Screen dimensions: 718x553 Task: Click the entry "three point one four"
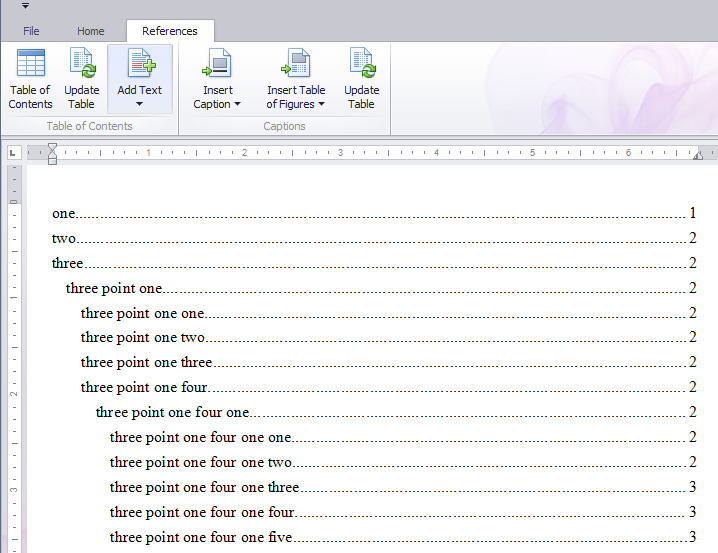144,387
